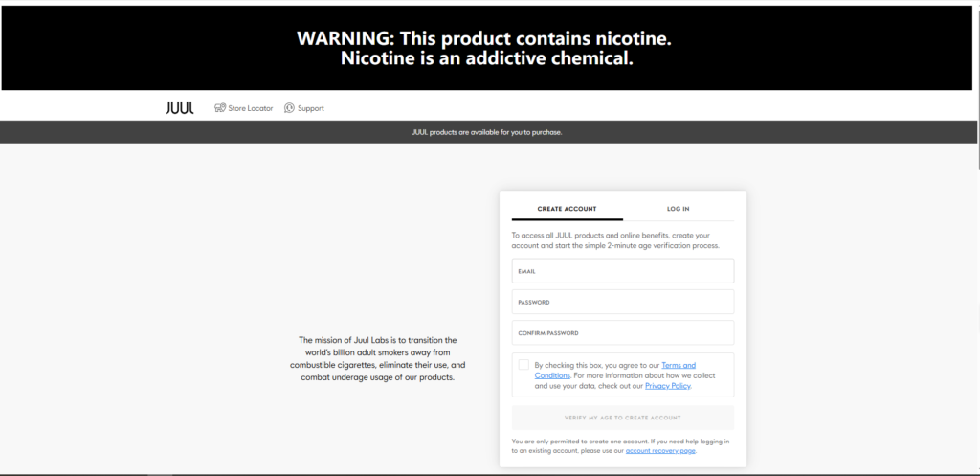The image size is (980, 476).
Task: Focus the Confirm Password field
Action: (x=622, y=333)
